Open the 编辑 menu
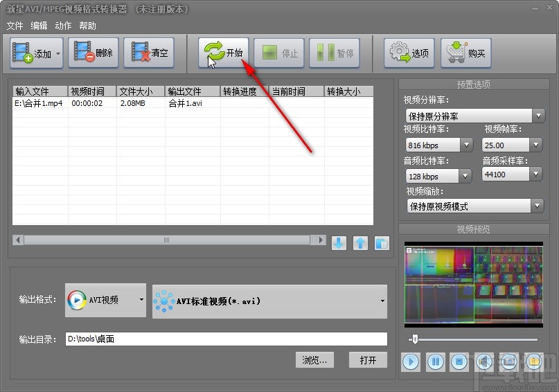This screenshot has width=559, height=392. click(39, 26)
